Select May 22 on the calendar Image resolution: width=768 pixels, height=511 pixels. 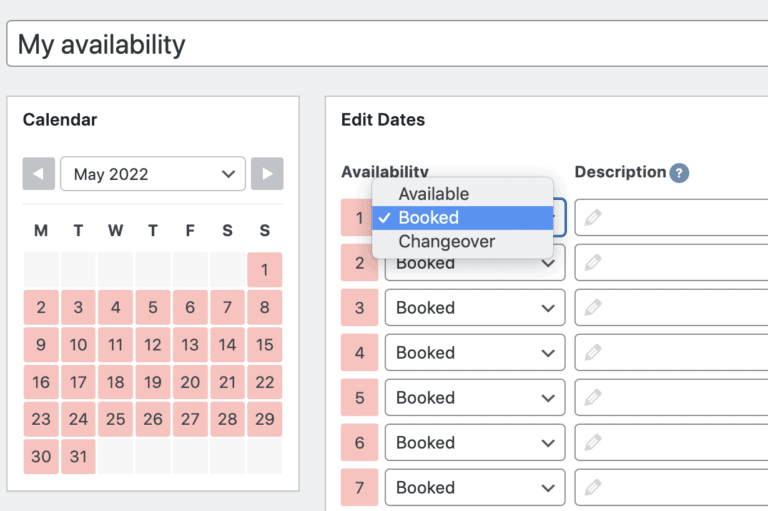(264, 382)
